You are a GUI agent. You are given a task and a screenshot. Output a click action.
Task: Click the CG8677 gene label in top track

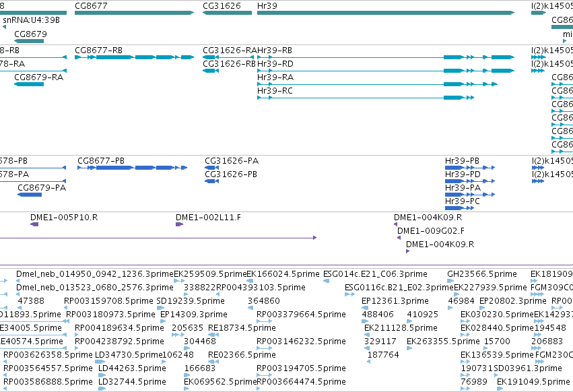[x=91, y=6]
